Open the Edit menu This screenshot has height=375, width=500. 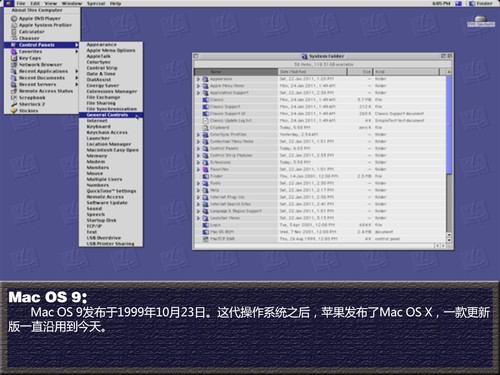pos(35,3)
